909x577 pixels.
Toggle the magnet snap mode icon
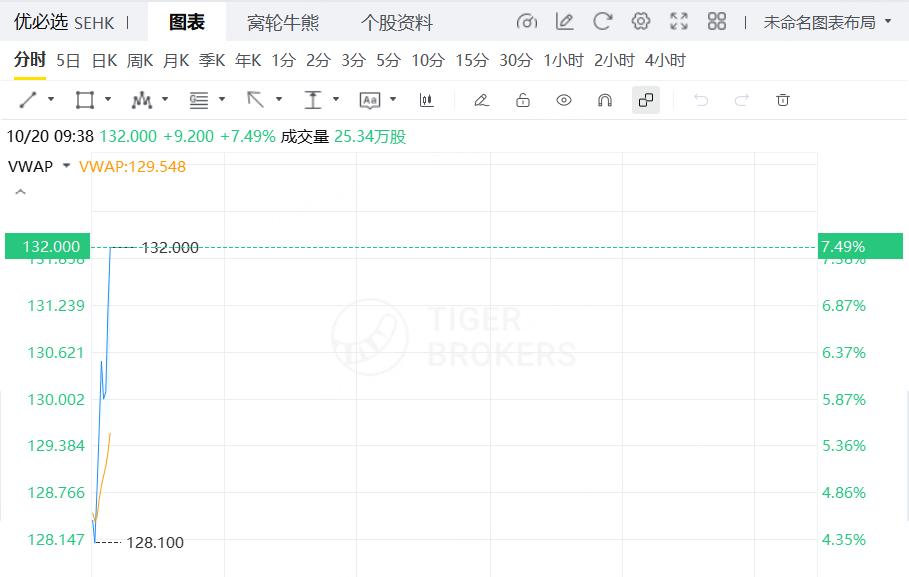pyautogui.click(x=605, y=100)
